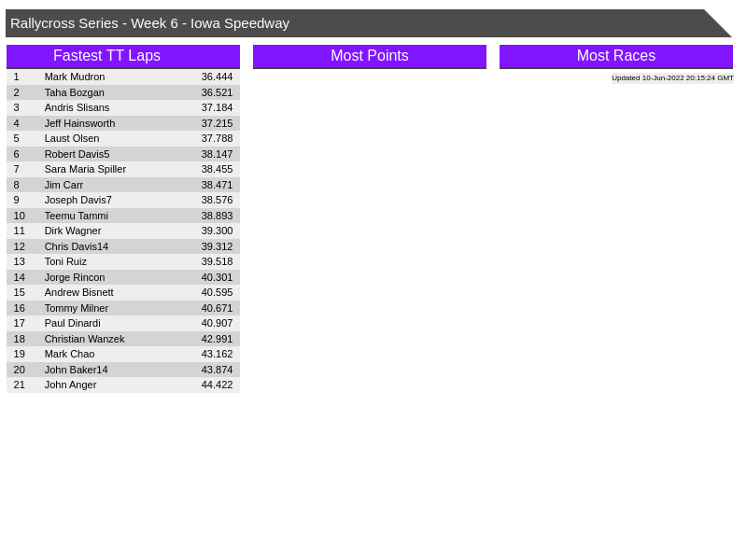The width and height of the screenshot is (747, 560).
Task: Open Sara Maria Spiller's entry
Action: coord(85,169)
